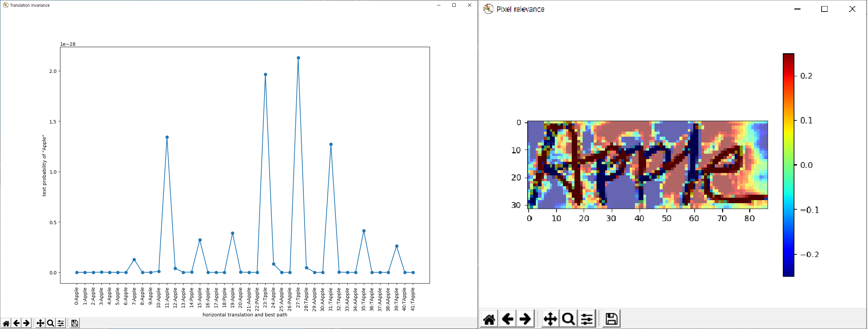Image resolution: width=868 pixels, height=329 pixels.
Task: Click Forward arrow in Translation invariance toolbar
Action: (26, 323)
